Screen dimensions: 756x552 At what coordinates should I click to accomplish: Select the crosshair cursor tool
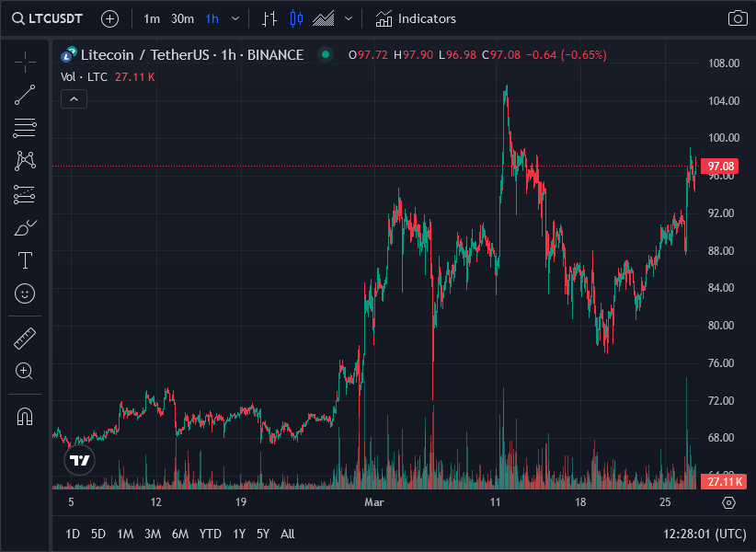(x=25, y=62)
